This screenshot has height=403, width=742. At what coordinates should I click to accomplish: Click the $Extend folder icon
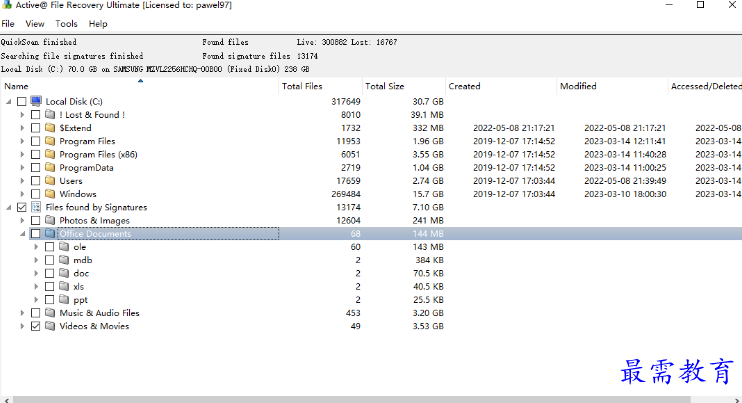50,128
